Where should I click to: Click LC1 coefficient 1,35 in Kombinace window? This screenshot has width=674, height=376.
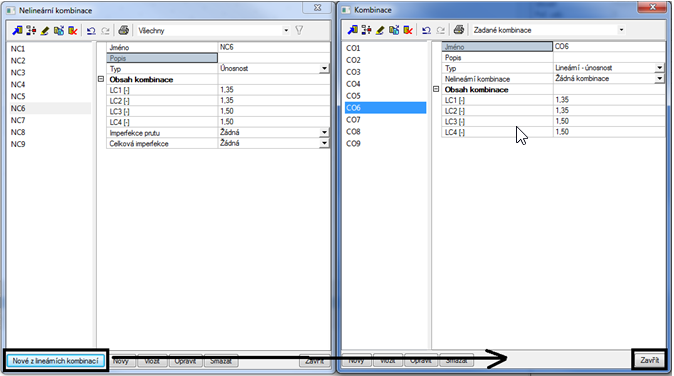click(609, 100)
